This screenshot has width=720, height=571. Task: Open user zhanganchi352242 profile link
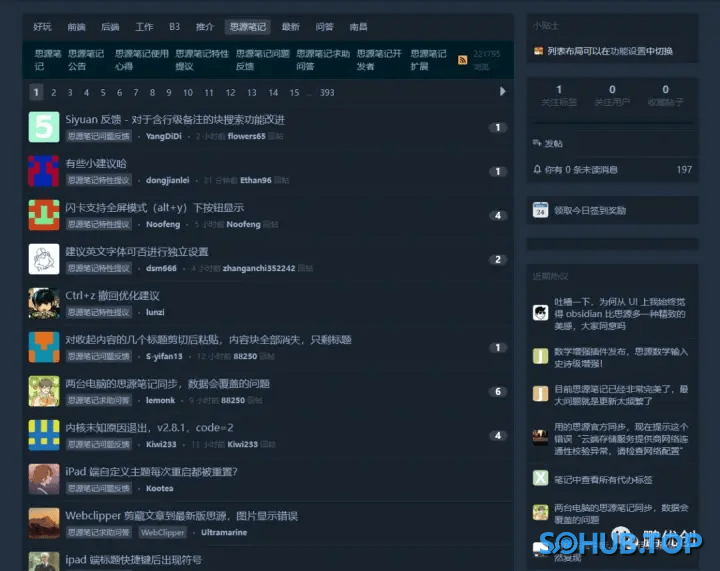pos(259,268)
